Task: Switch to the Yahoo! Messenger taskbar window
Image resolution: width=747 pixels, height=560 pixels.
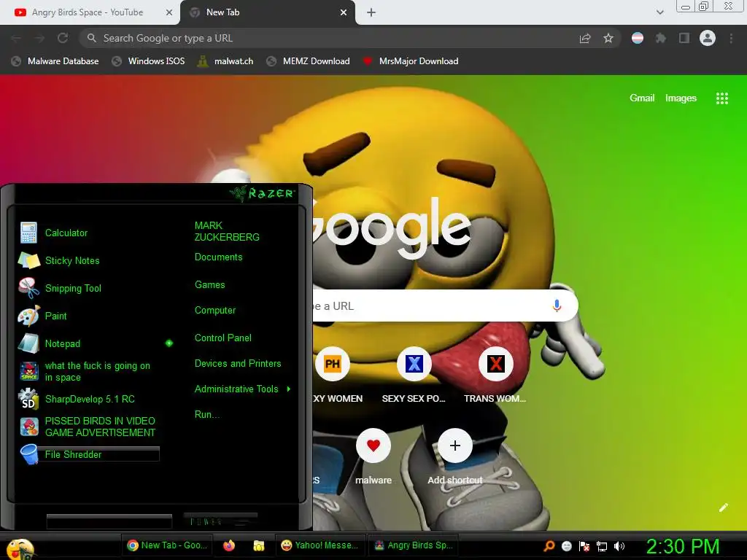Action: (x=320, y=545)
